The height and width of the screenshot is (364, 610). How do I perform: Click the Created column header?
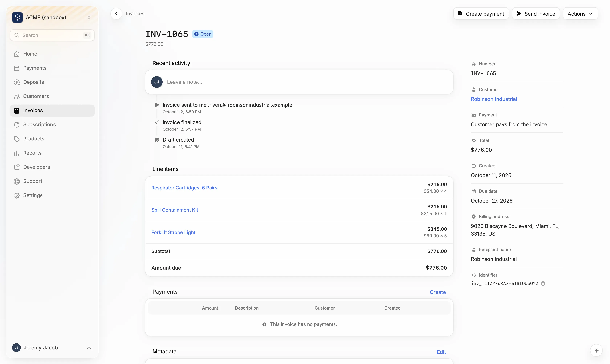[392, 308]
